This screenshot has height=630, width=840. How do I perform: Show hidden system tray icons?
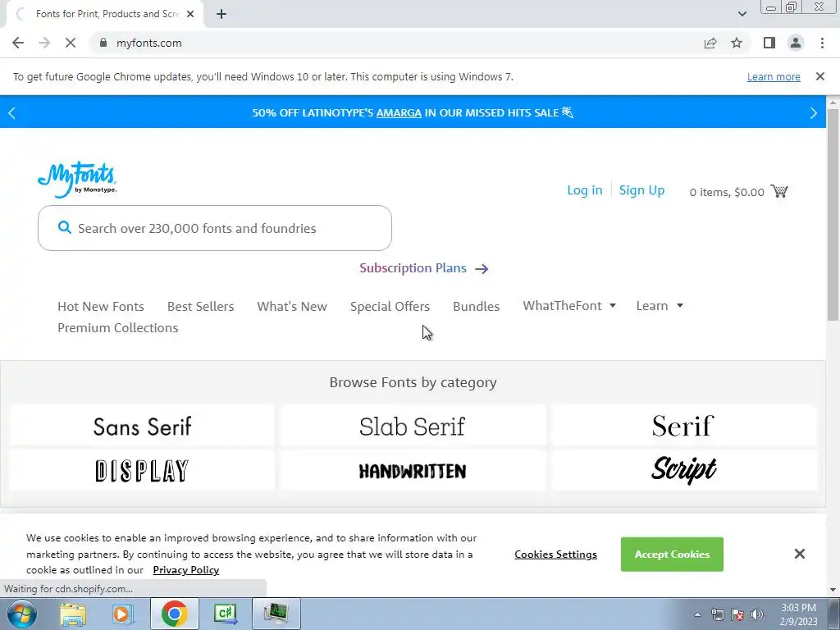pyautogui.click(x=697, y=614)
